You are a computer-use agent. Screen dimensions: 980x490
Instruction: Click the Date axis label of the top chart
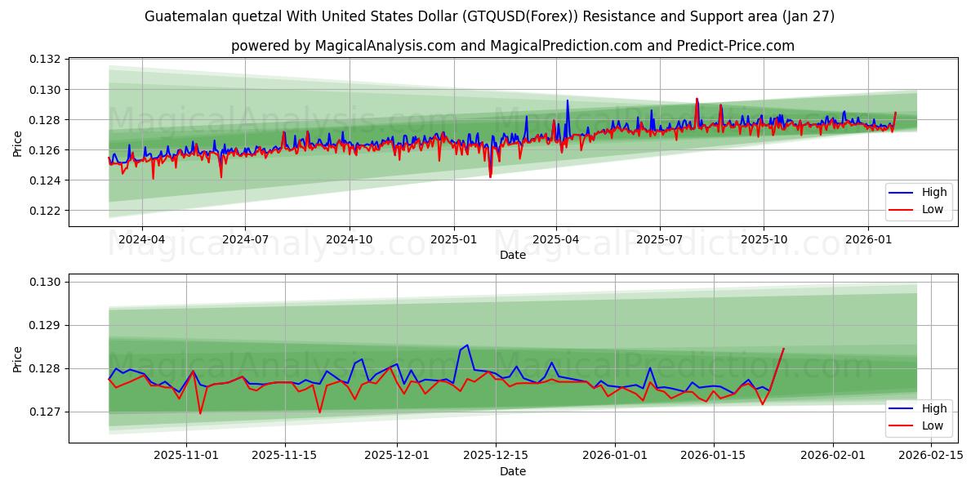[513, 256]
